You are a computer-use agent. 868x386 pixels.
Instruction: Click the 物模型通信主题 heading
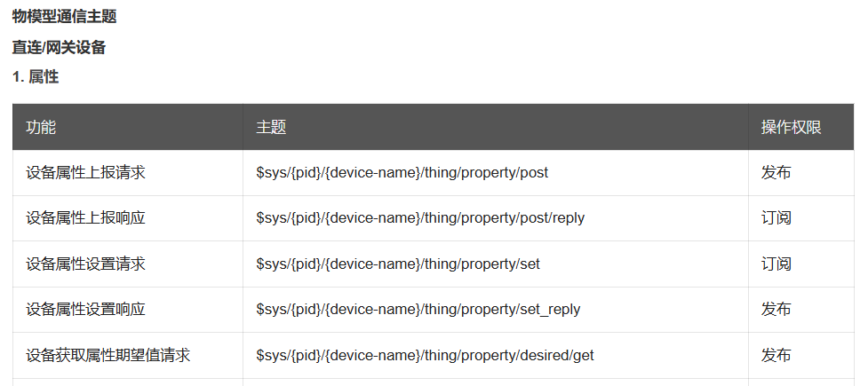64,16
